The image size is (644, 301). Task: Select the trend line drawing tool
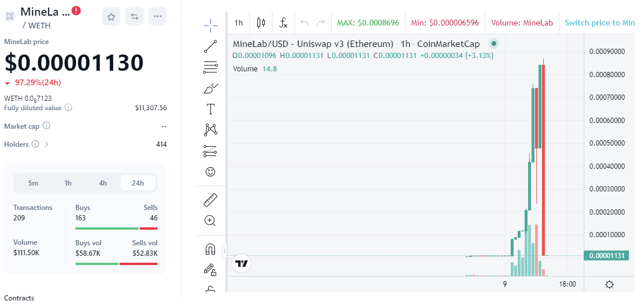point(210,46)
